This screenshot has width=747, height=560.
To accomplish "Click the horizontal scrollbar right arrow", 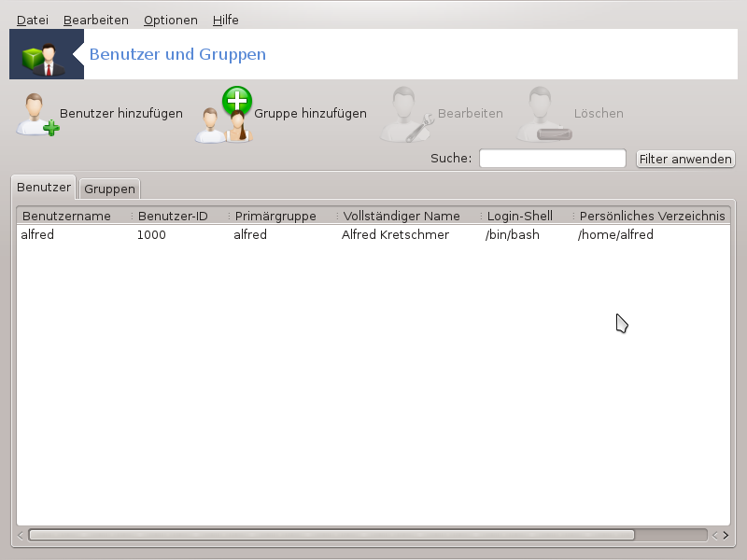I will (726, 536).
